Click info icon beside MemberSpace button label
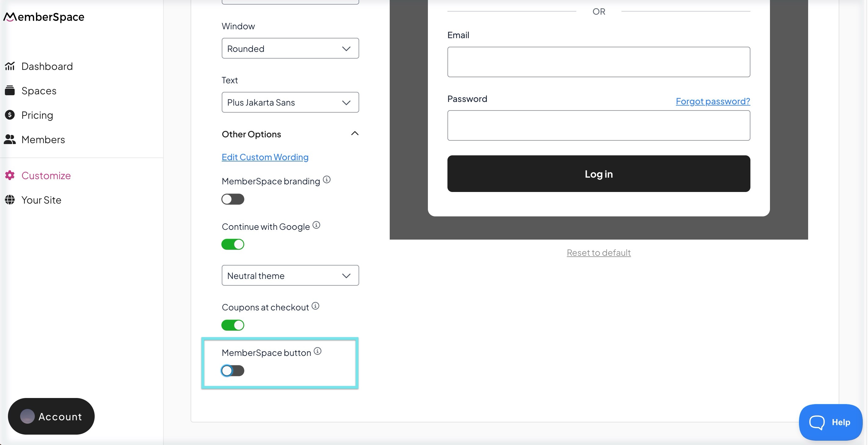 point(317,351)
